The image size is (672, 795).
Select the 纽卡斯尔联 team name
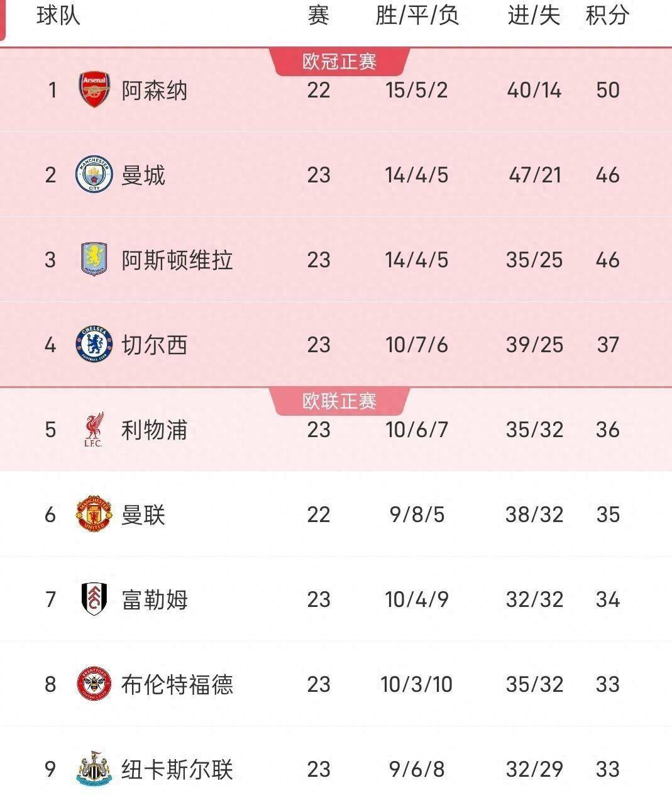tap(177, 769)
